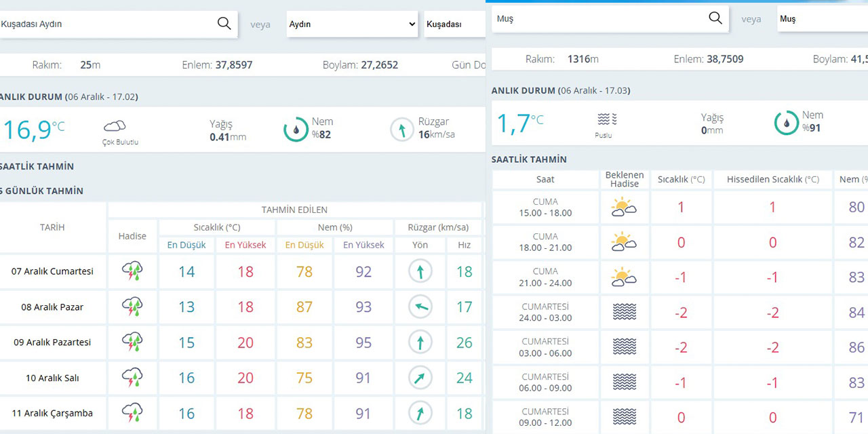Click thunderstorm icon for 07 Aralık Cumartesi
This screenshot has width=868, height=434.
(132, 271)
